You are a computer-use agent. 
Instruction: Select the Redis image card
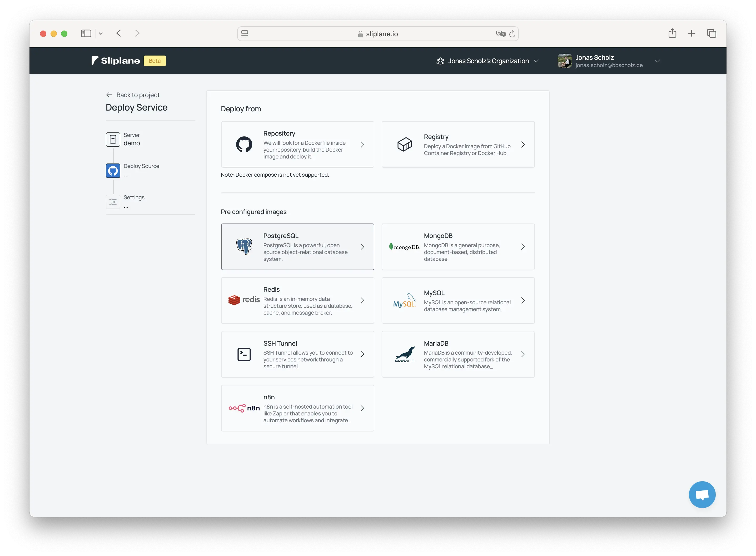(x=297, y=301)
